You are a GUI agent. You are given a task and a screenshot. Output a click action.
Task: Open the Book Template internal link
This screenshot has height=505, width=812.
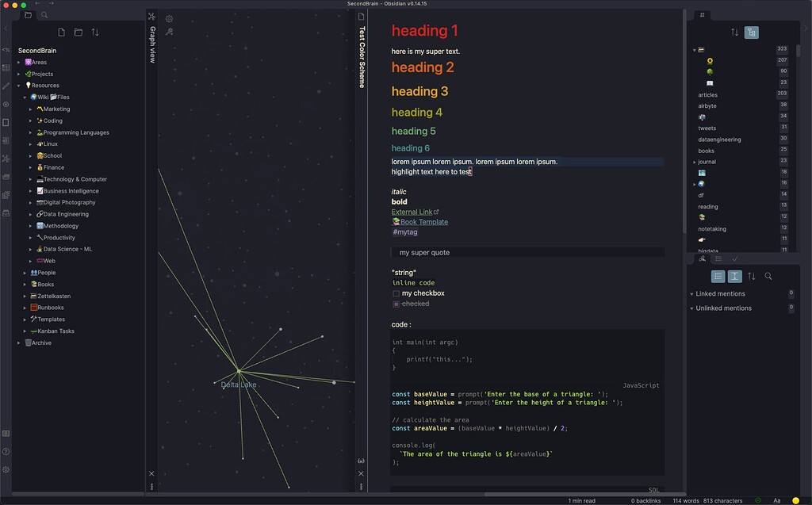pyautogui.click(x=420, y=222)
